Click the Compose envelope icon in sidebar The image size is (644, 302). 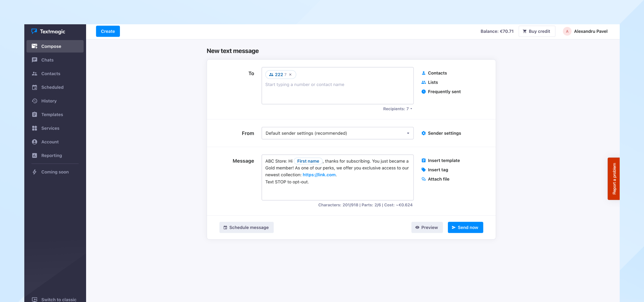34,46
